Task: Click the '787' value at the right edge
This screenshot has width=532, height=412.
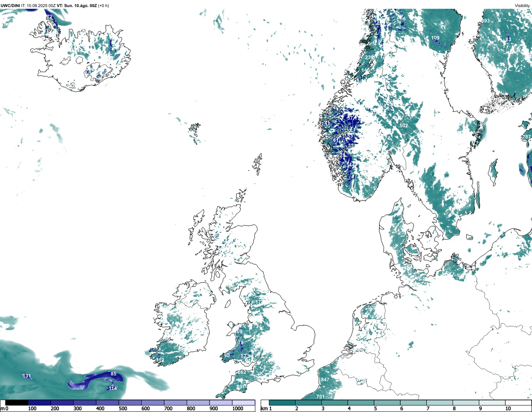Action: coord(527,137)
